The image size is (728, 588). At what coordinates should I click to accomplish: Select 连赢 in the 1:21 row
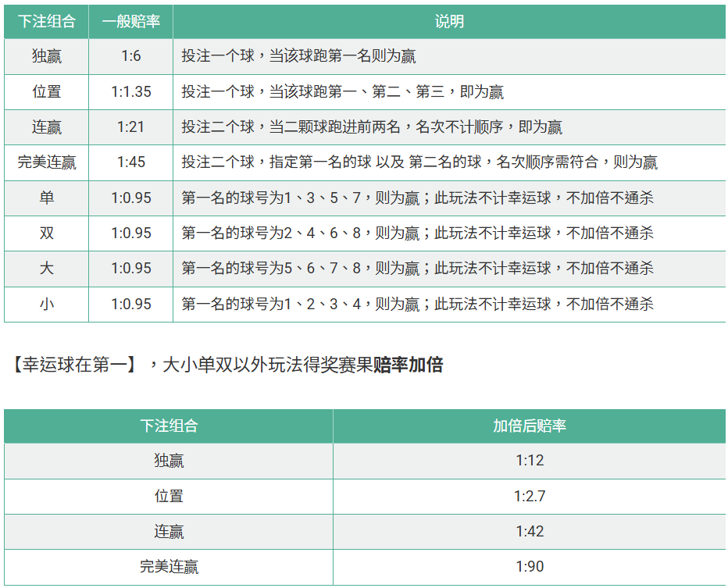tap(46, 127)
